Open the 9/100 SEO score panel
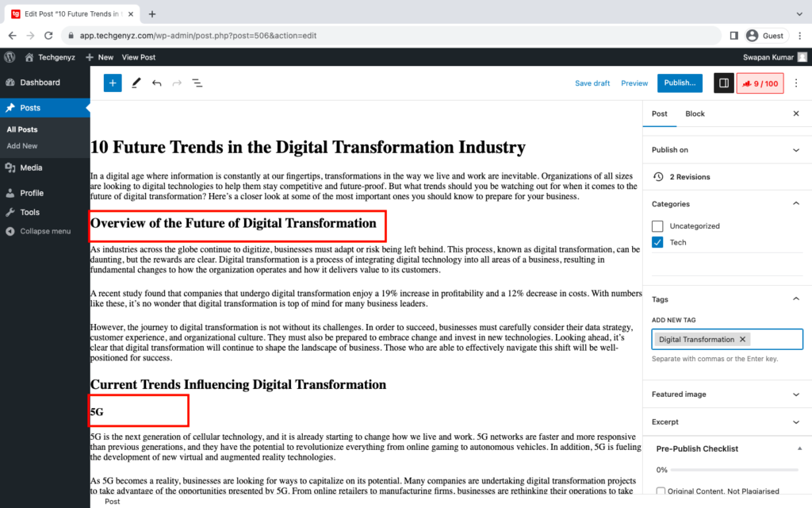 coord(760,83)
